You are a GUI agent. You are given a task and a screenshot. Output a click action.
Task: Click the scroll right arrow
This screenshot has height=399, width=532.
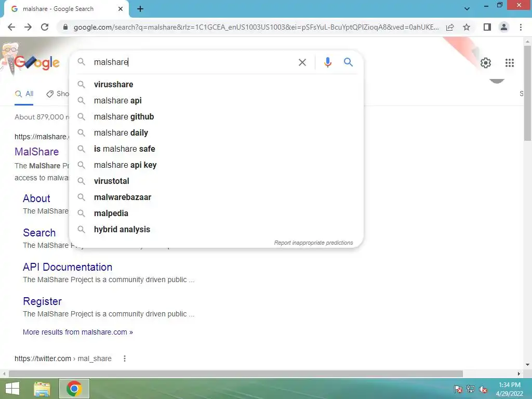tap(519, 374)
